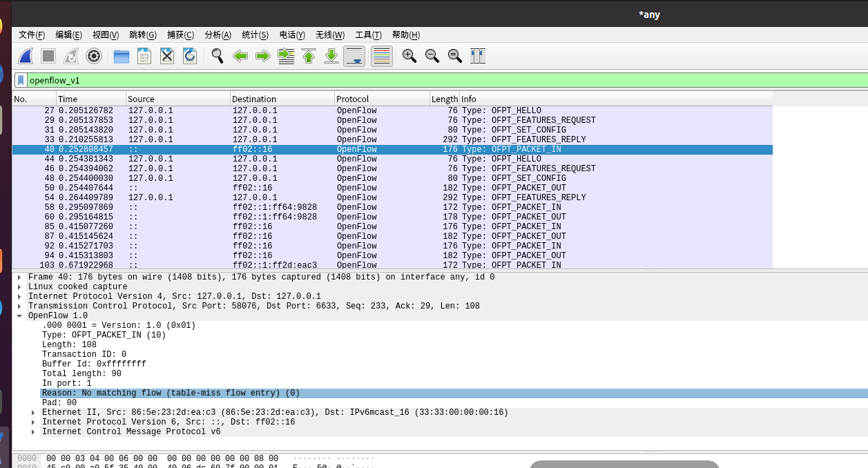
Task: Select packet 27 OFPT_HELLO row
Action: [x=392, y=110]
